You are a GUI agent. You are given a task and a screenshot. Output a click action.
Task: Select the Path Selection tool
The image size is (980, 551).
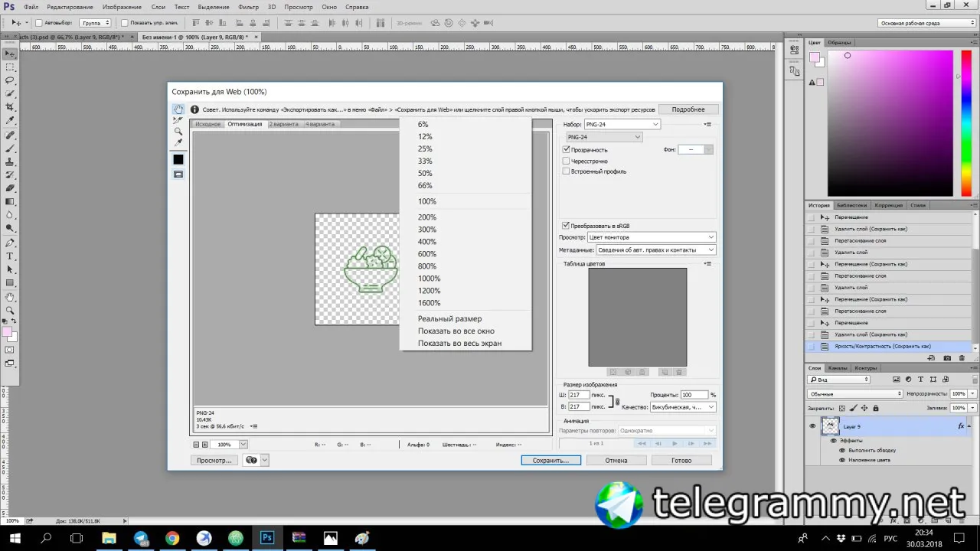[x=10, y=270]
